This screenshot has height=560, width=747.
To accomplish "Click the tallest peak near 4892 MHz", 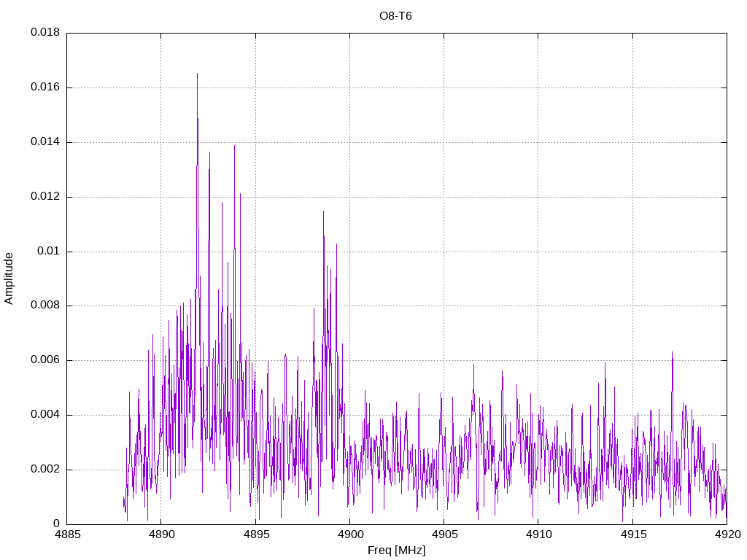I will point(197,74).
